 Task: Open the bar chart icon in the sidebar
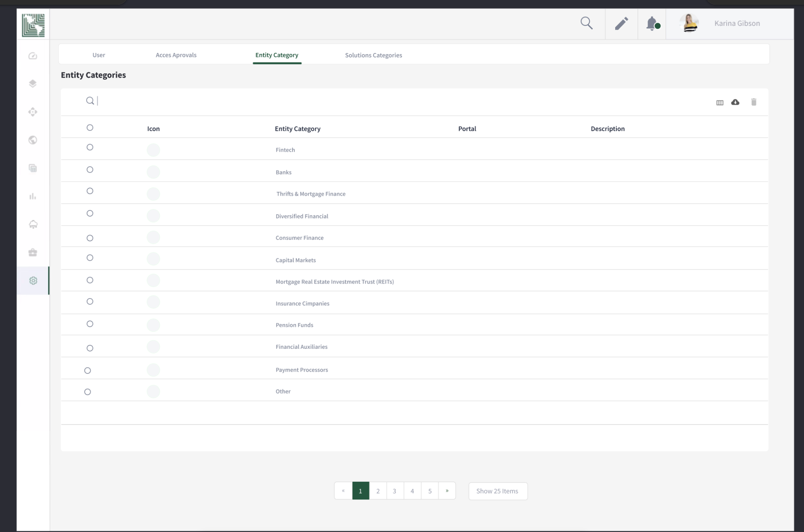pyautogui.click(x=33, y=196)
